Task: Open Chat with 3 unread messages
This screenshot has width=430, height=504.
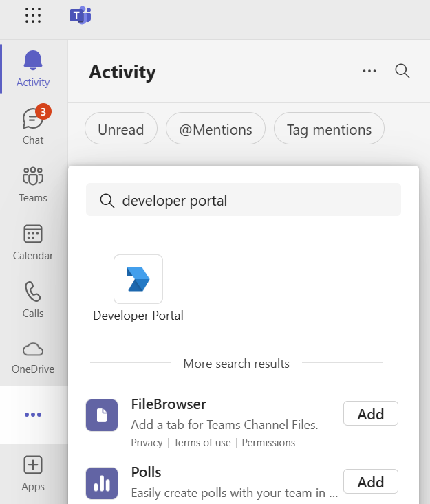Action: (33, 127)
